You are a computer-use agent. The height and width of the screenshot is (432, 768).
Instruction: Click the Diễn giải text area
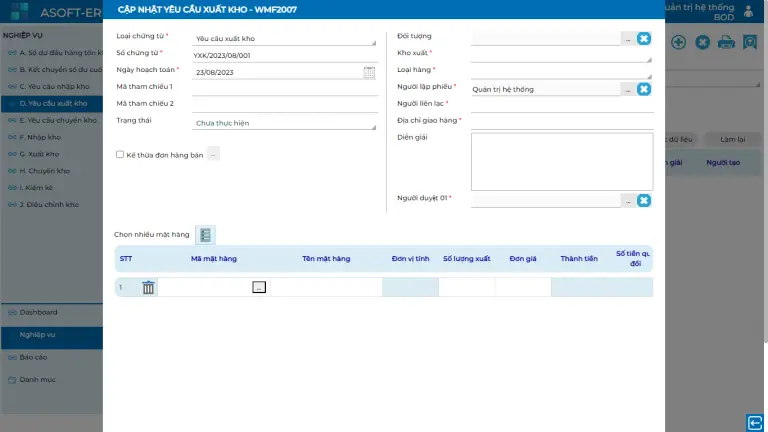(561, 161)
